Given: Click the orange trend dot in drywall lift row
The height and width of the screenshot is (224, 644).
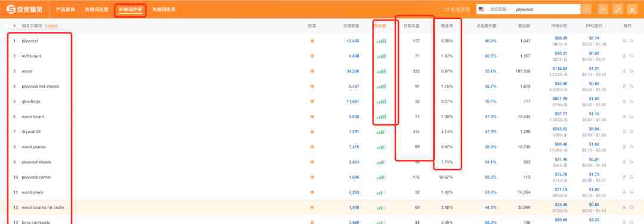Looking at the screenshot, I should (312, 132).
